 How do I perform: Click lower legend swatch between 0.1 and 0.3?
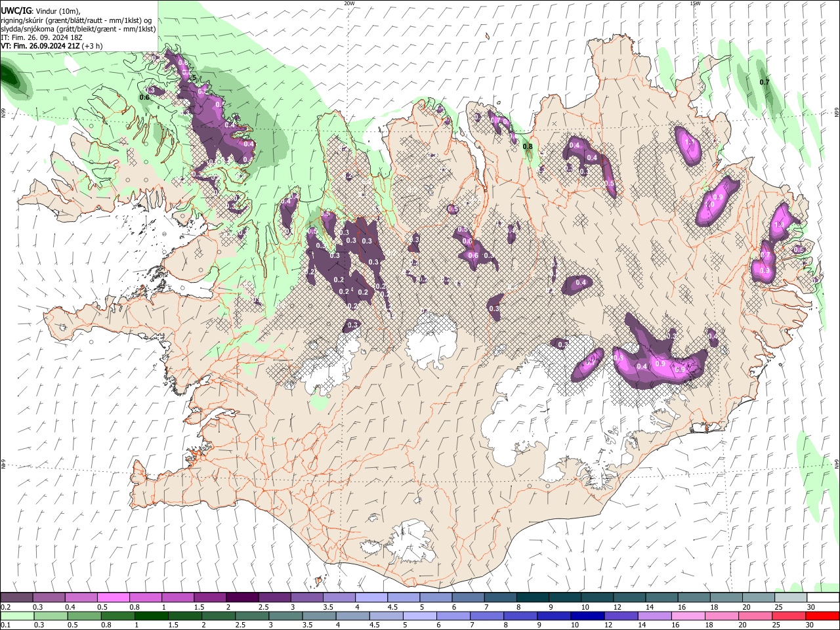pyautogui.click(x=16, y=616)
